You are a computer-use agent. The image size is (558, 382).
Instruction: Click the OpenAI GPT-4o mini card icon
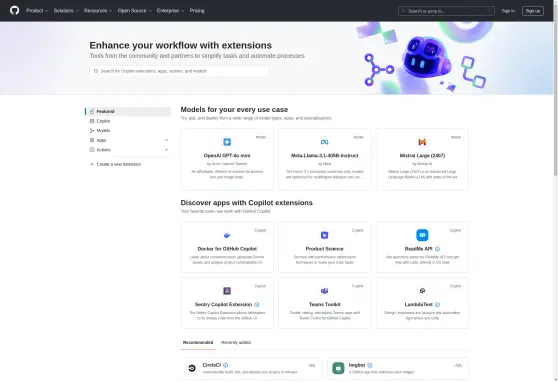pos(227,142)
